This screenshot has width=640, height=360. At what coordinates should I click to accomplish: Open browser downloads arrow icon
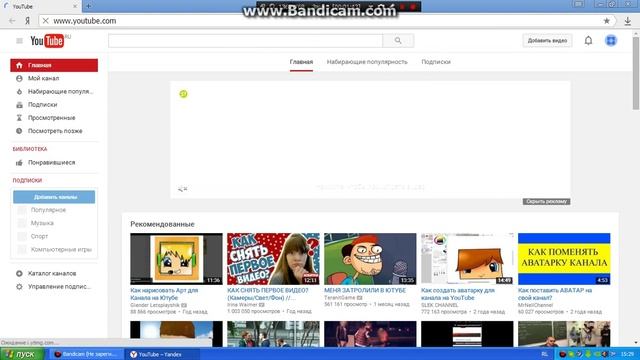627,21
